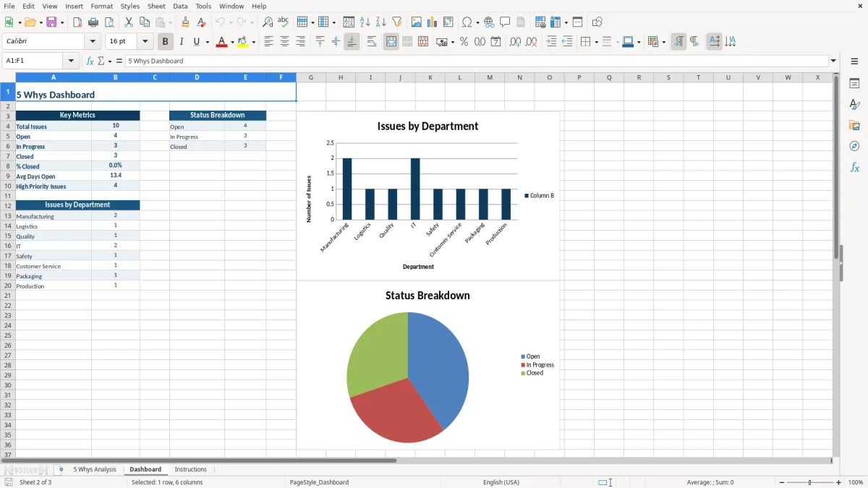The width and height of the screenshot is (868, 488).
Task: Open Function Wizard next to Name Box
Action: [90, 61]
